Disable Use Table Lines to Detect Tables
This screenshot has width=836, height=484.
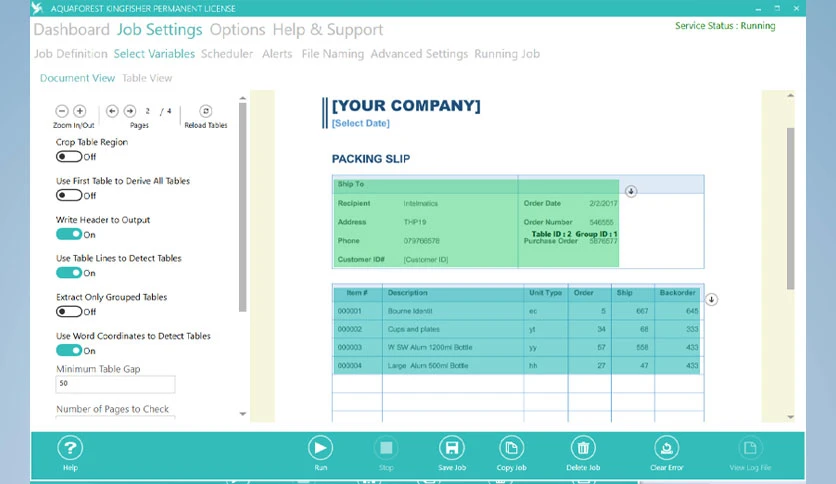[69, 273]
